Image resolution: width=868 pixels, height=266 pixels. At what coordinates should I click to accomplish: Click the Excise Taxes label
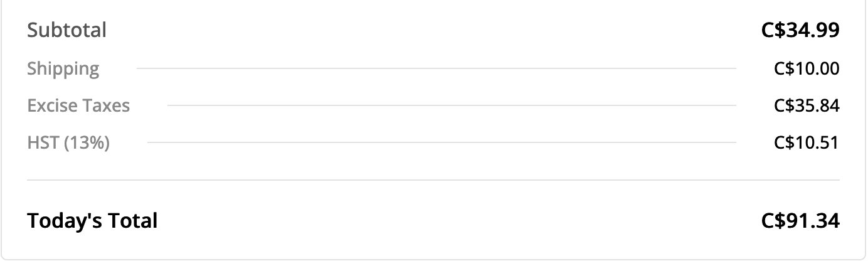78,105
